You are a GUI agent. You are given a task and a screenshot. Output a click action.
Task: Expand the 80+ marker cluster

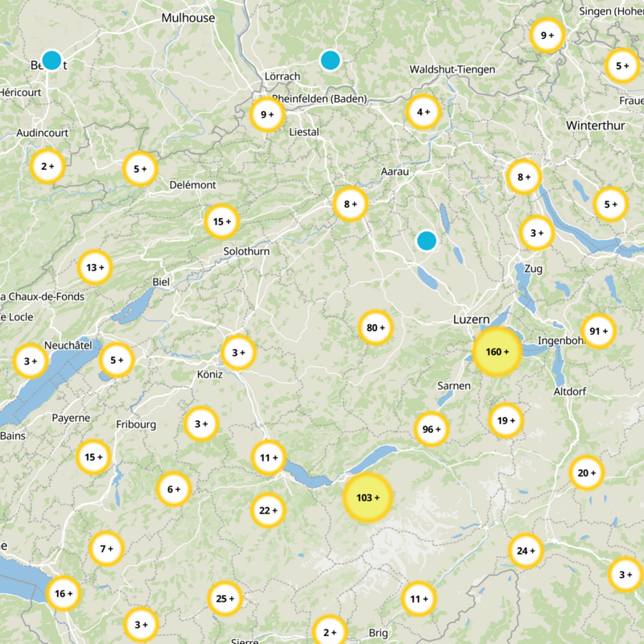coord(374,328)
